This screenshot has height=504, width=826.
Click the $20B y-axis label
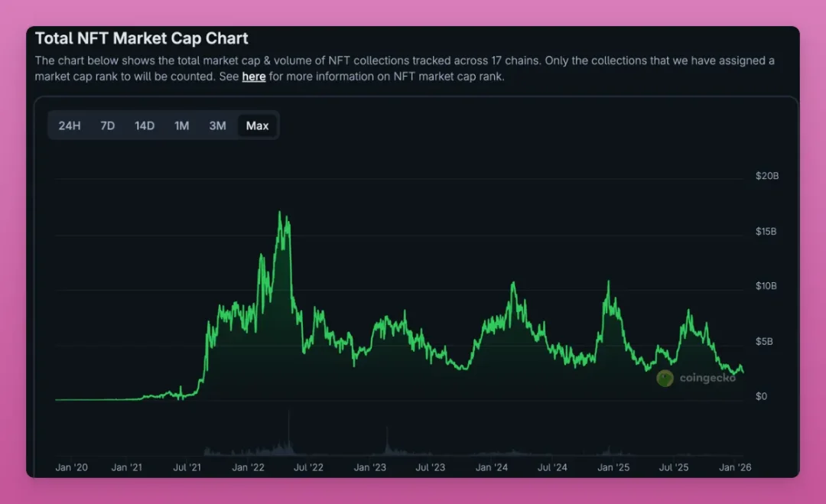coord(767,176)
